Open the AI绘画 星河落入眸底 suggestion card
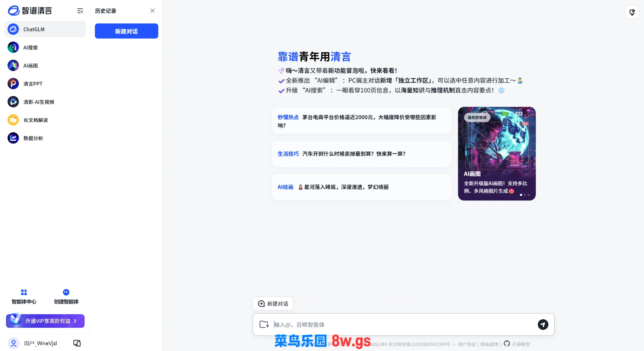 (362, 187)
